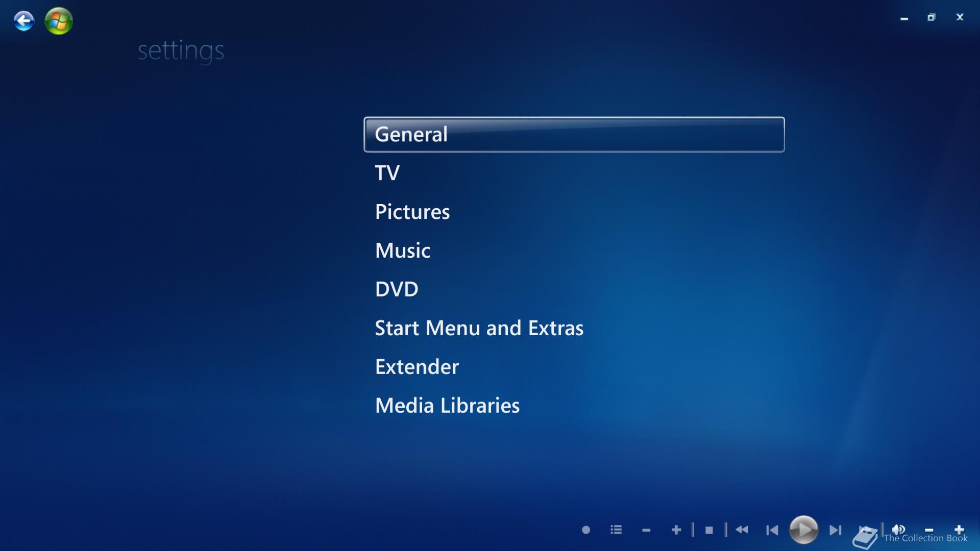Image resolution: width=980 pixels, height=551 pixels.
Task: Click the channel up plus button
Action: click(676, 530)
